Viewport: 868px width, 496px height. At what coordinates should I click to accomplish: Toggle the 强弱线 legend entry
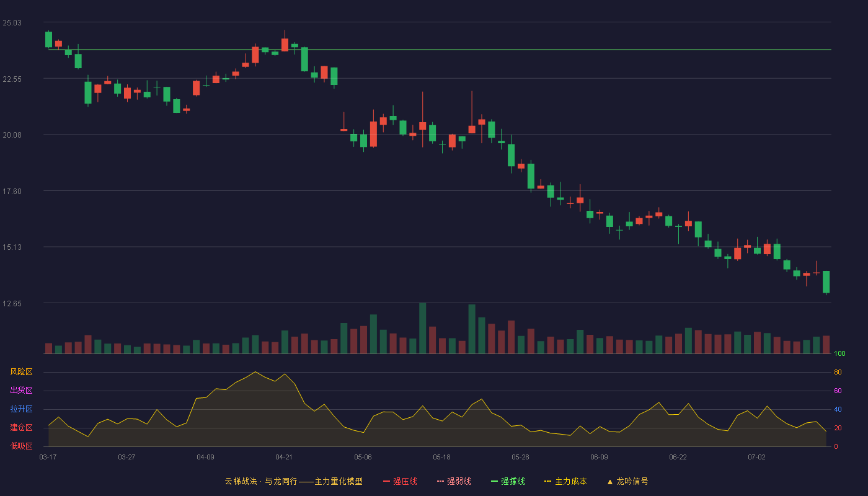pos(454,481)
